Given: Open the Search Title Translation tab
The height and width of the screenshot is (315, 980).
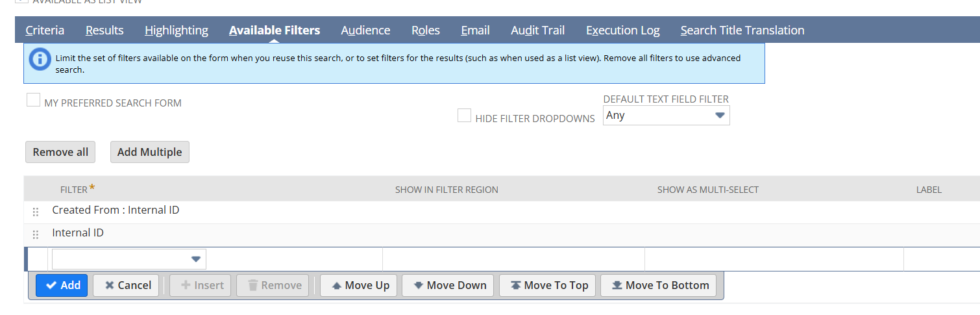Looking at the screenshot, I should coord(742,31).
